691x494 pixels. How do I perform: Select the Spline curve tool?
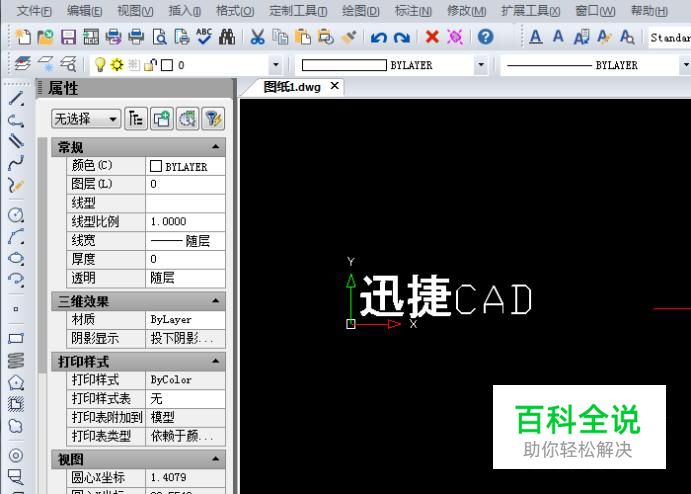click(16, 163)
